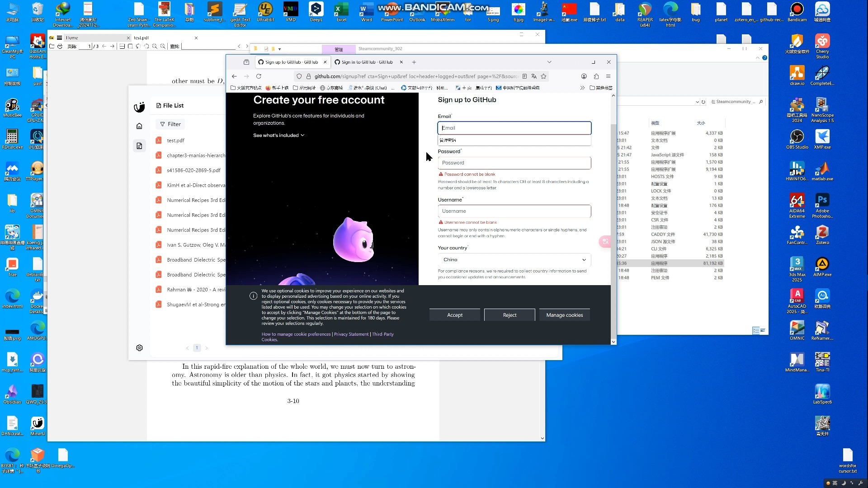This screenshot has width=868, height=488.
Task: Click the print icon in PDF viewer
Action: click(60, 46)
